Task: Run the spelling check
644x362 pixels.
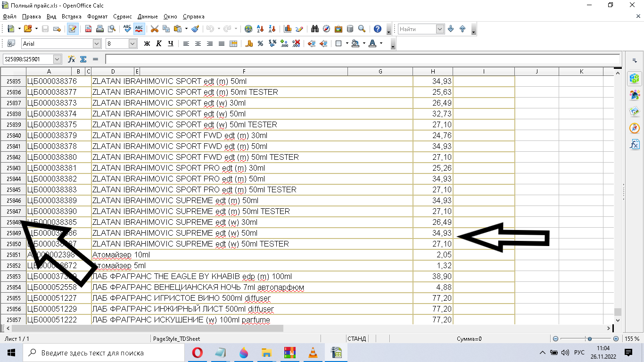Action: click(127, 29)
